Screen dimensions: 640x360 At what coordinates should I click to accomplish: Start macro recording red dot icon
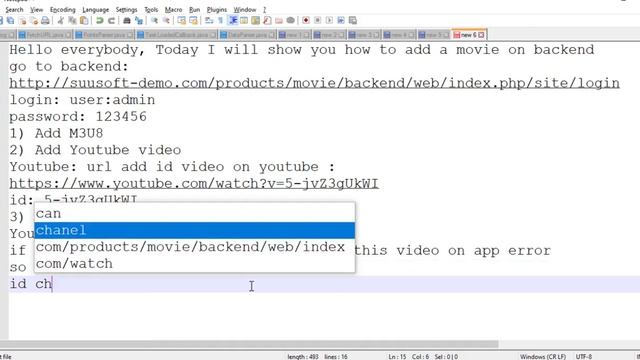[x=306, y=20]
